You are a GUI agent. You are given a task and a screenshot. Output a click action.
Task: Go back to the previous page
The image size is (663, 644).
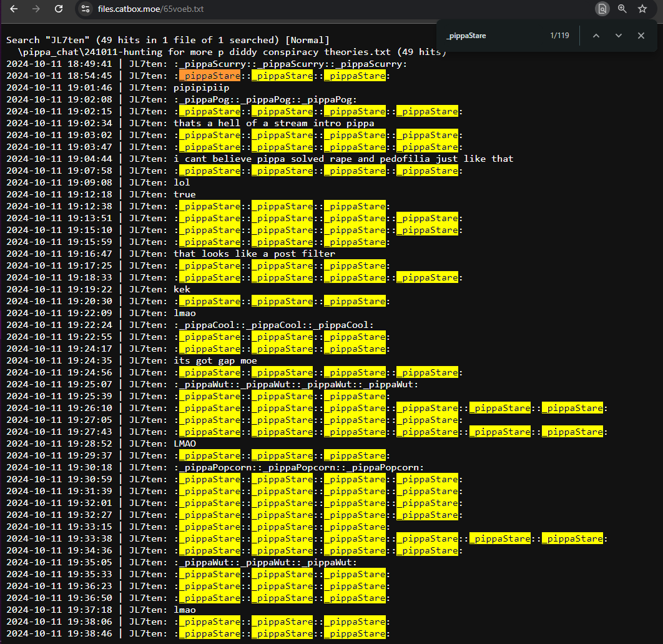coord(14,9)
